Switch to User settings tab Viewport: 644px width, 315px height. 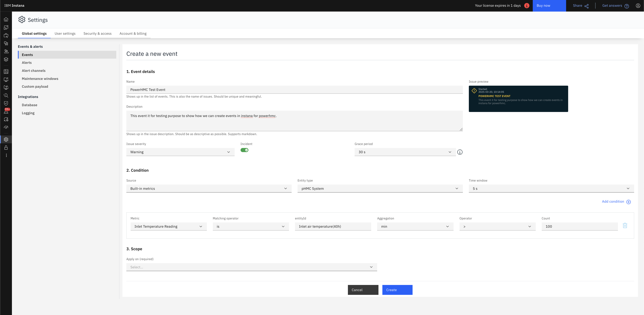click(65, 34)
